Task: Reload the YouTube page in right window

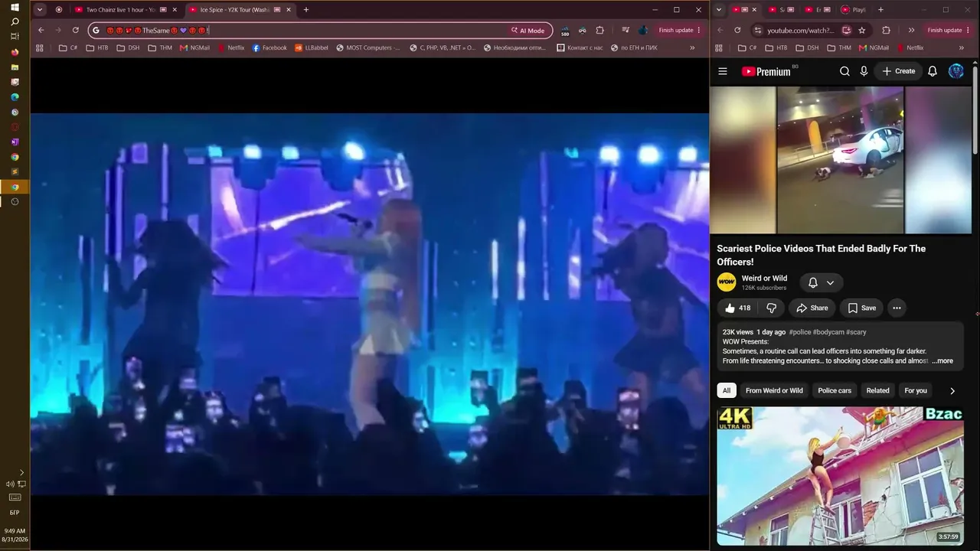Action: [737, 30]
